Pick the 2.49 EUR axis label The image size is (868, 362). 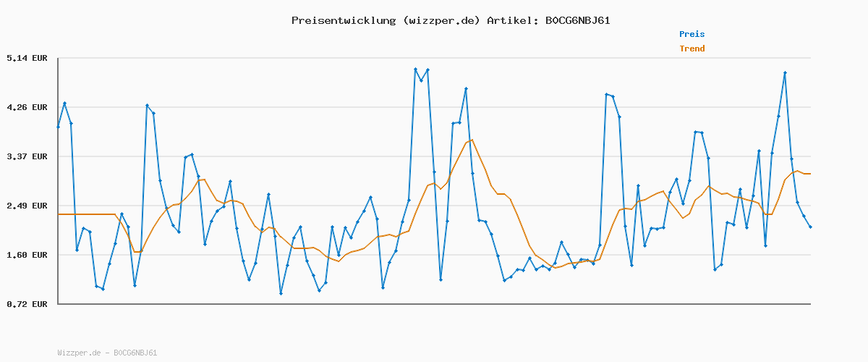pos(27,206)
